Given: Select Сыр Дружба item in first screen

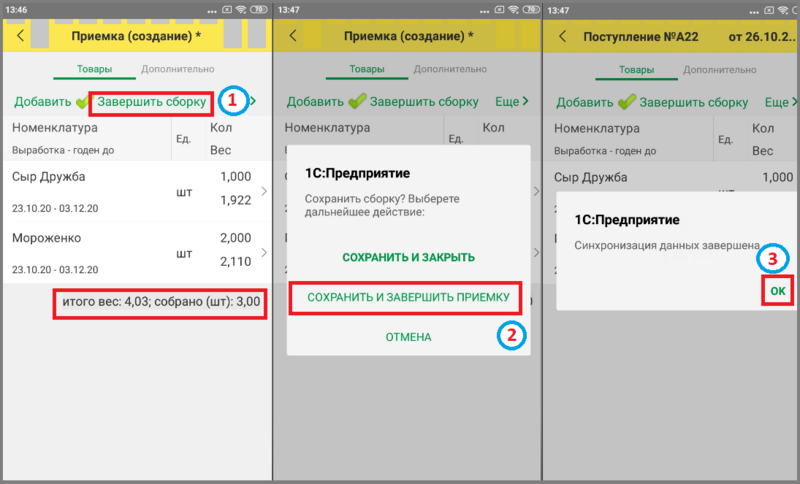Looking at the screenshot, I should pos(48,177).
